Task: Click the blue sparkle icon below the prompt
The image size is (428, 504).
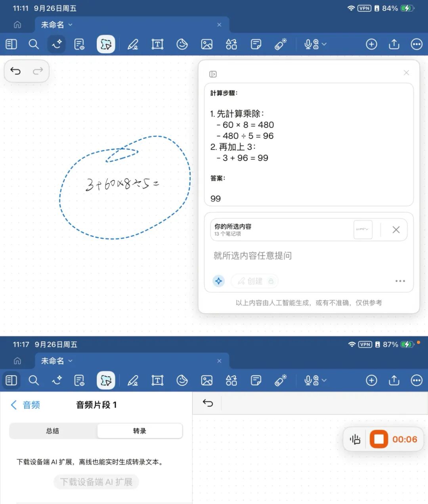Action: click(218, 281)
